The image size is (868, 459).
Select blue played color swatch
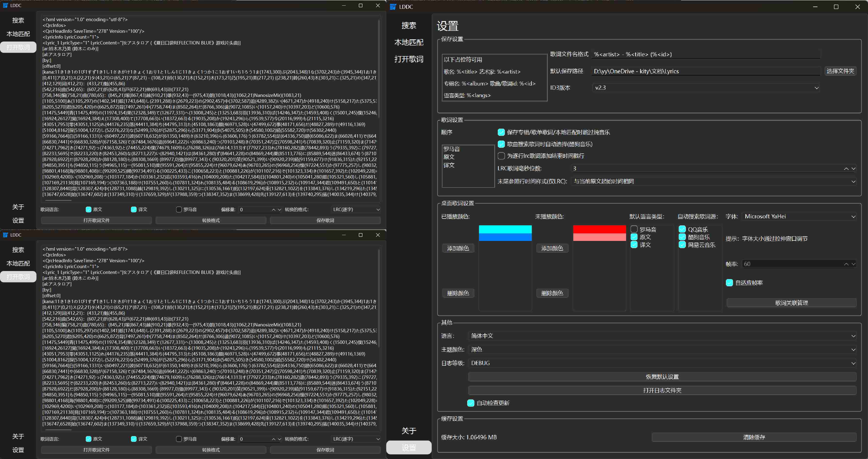pos(505,237)
